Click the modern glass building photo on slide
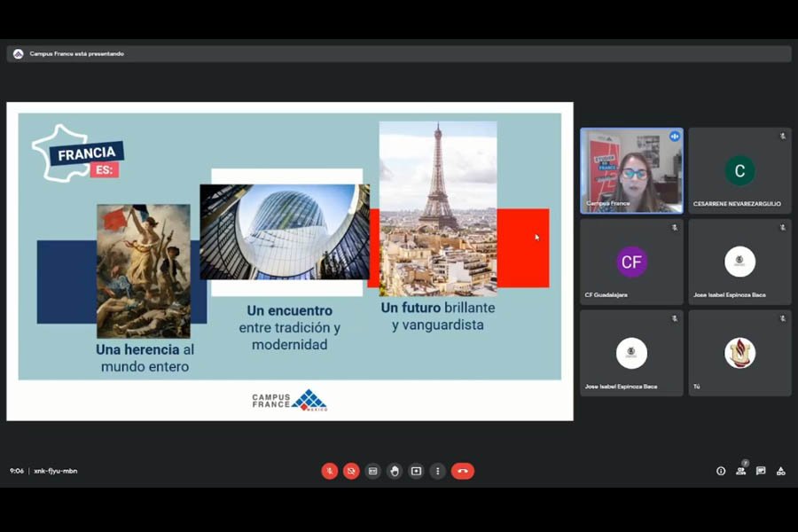This screenshot has height=532, width=798. (285, 231)
